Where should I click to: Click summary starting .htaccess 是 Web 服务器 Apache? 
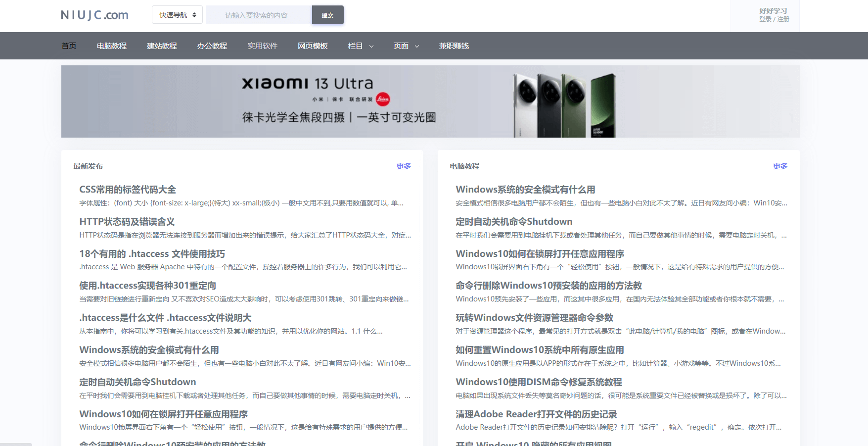243,267
